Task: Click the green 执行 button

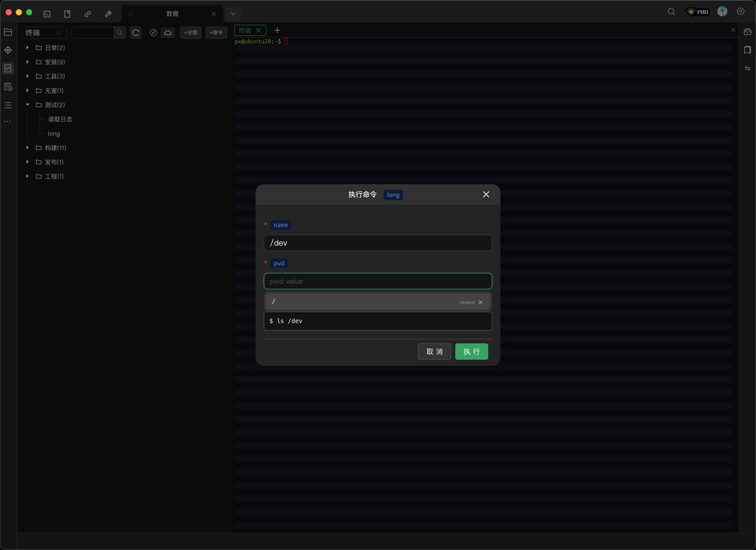Action: 471,351
